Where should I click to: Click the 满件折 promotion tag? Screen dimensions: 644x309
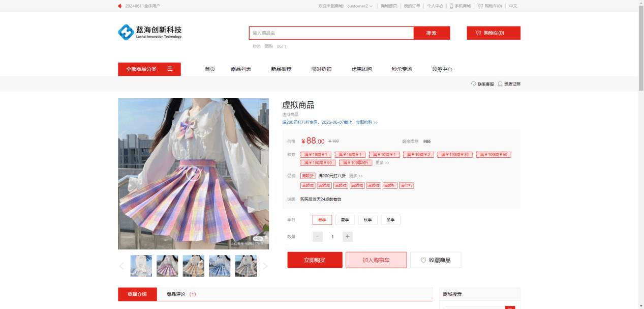tap(406, 186)
